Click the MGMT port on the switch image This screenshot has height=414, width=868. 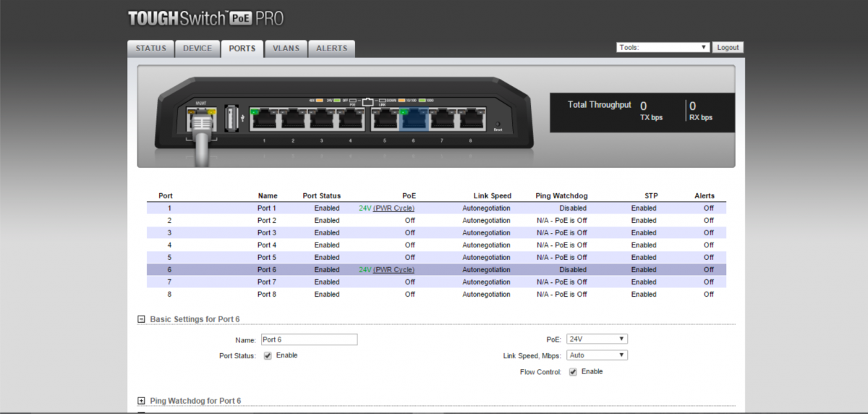(x=201, y=119)
